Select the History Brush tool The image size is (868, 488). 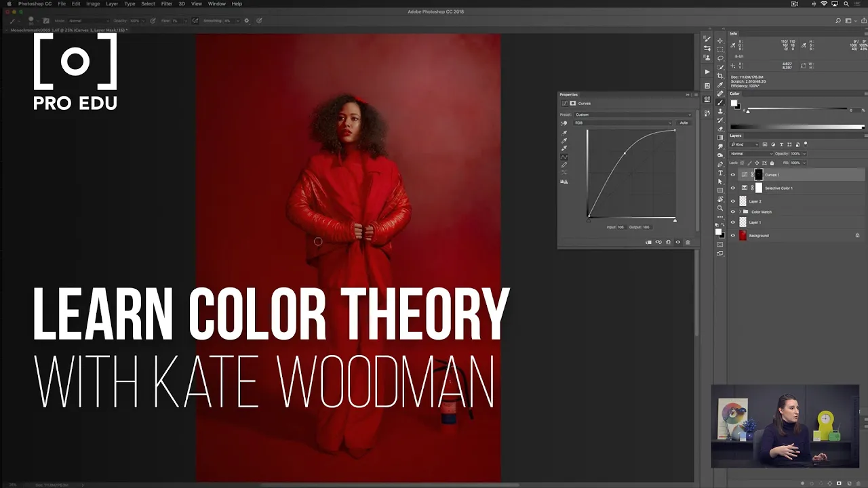click(720, 120)
